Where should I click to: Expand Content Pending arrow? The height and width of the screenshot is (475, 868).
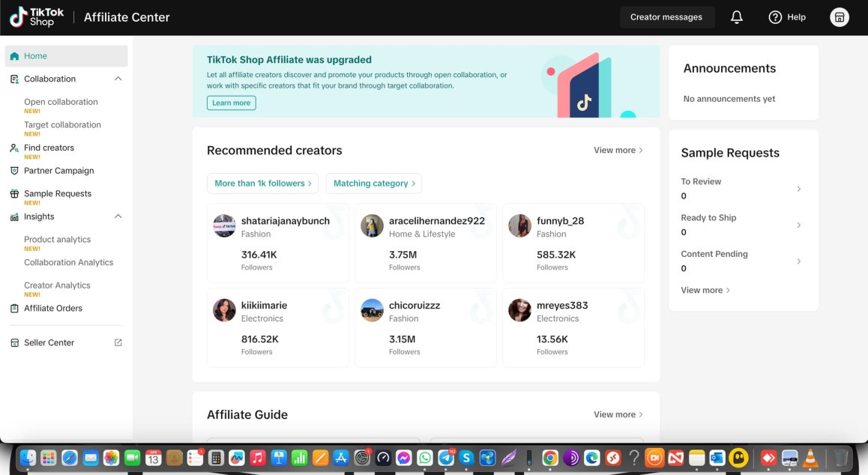[x=798, y=261]
